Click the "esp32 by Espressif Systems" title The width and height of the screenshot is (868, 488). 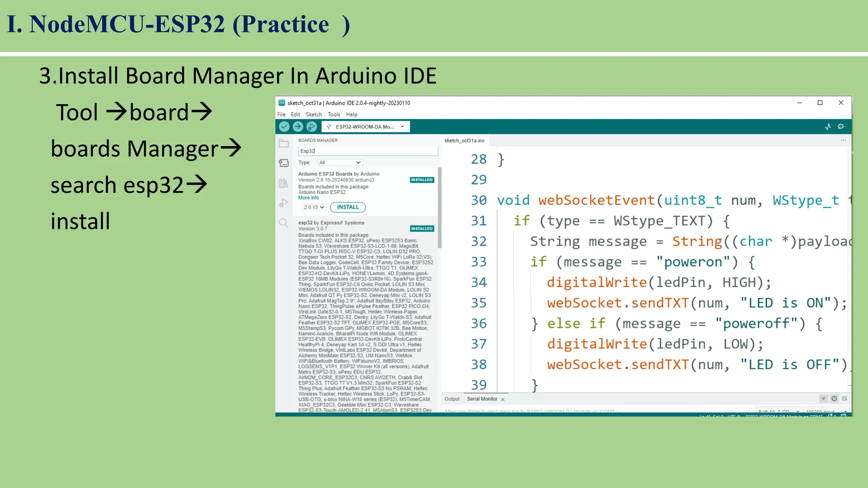(331, 222)
